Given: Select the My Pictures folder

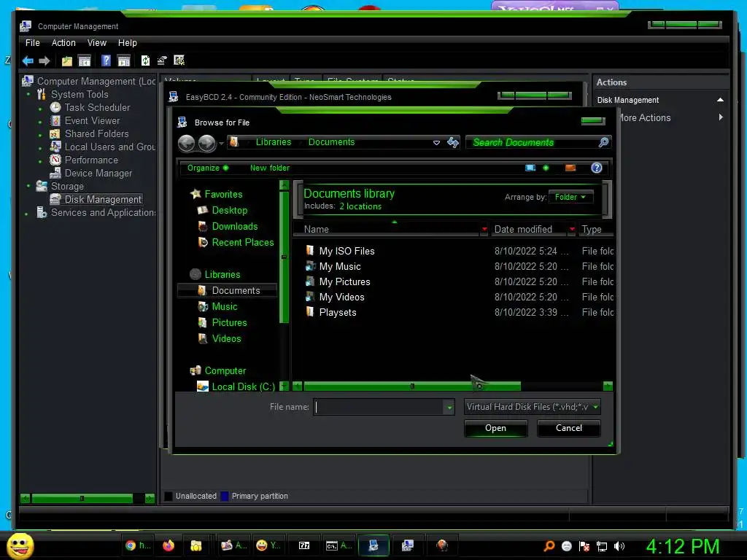Looking at the screenshot, I should pos(344,281).
